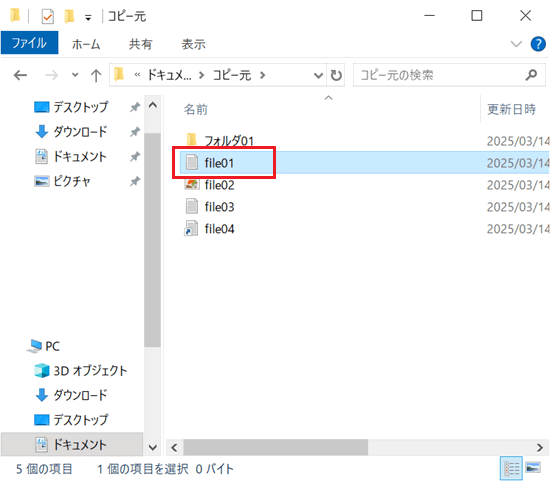
Task: Go up one folder level
Action: [96, 75]
